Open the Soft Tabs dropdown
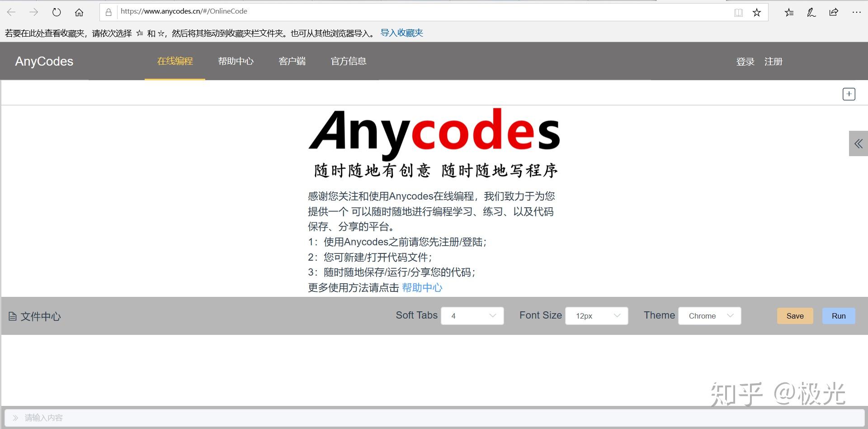Image resolution: width=868 pixels, height=429 pixels. click(x=472, y=316)
